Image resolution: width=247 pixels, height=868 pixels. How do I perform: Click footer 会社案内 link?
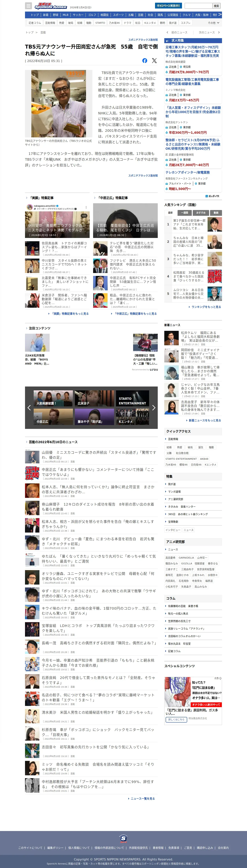[223, 848]
